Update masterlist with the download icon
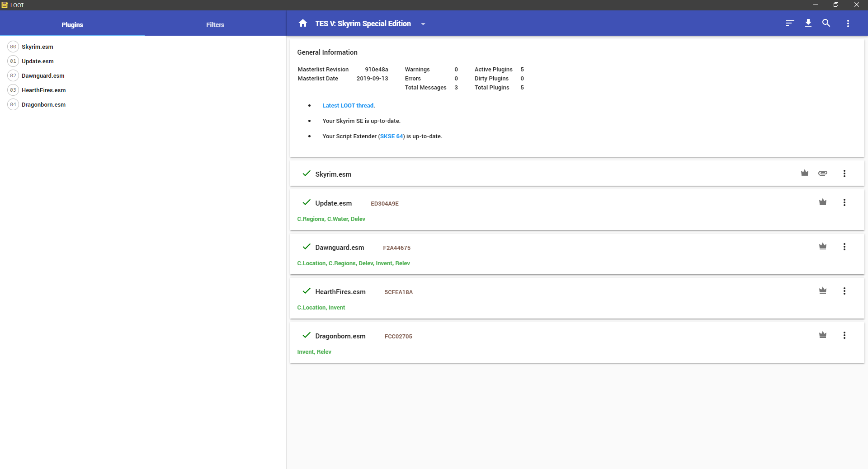Screen dimensions: 868x469 coord(808,23)
